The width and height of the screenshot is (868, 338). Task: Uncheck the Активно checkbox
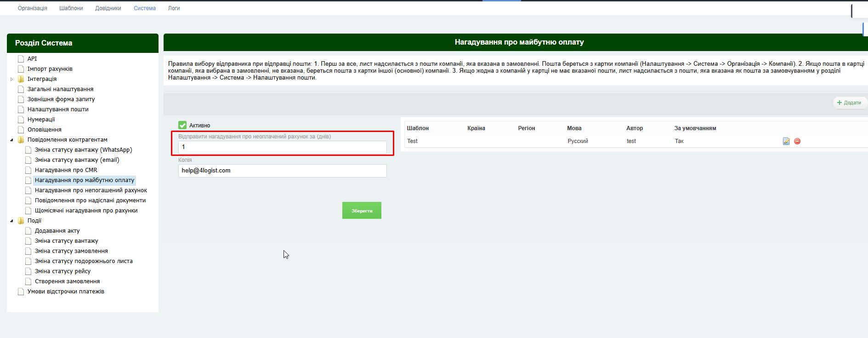coord(182,125)
